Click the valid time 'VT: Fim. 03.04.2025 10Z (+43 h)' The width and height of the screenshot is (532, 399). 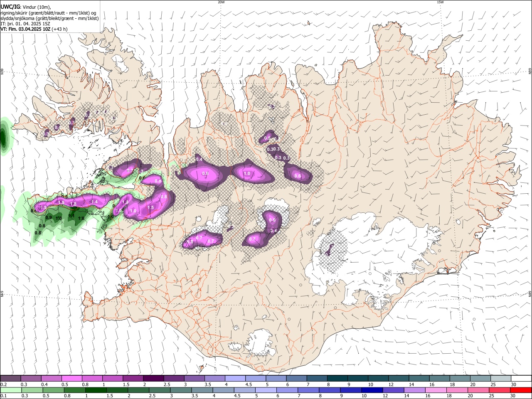(34, 29)
